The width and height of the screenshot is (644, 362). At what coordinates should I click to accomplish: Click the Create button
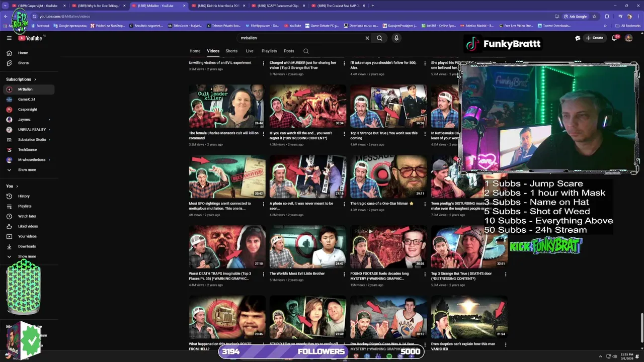tap(595, 38)
